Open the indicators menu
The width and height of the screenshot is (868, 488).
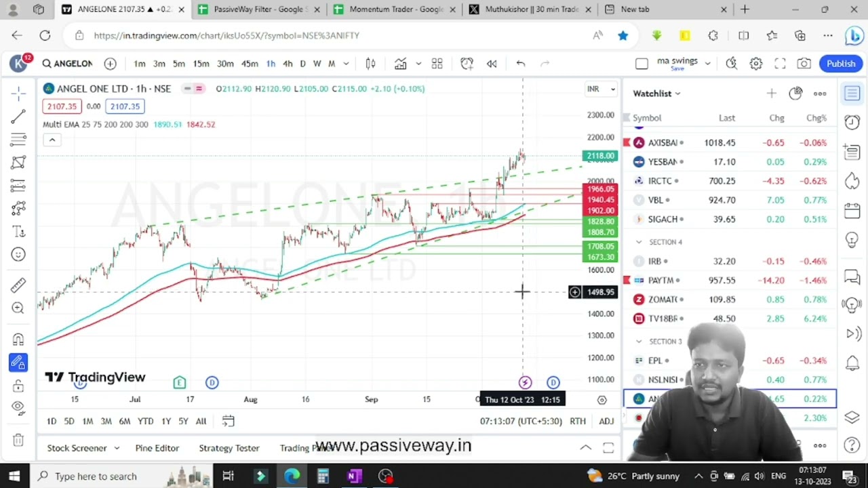400,64
